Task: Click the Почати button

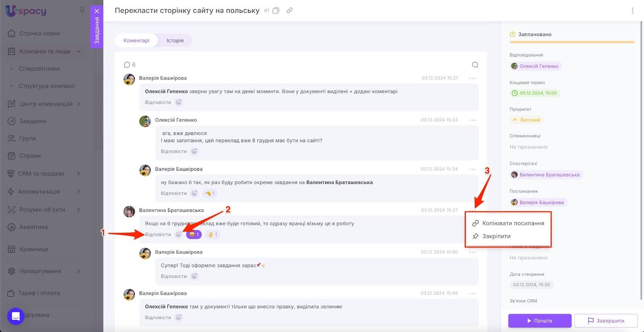Action: [x=540, y=321]
